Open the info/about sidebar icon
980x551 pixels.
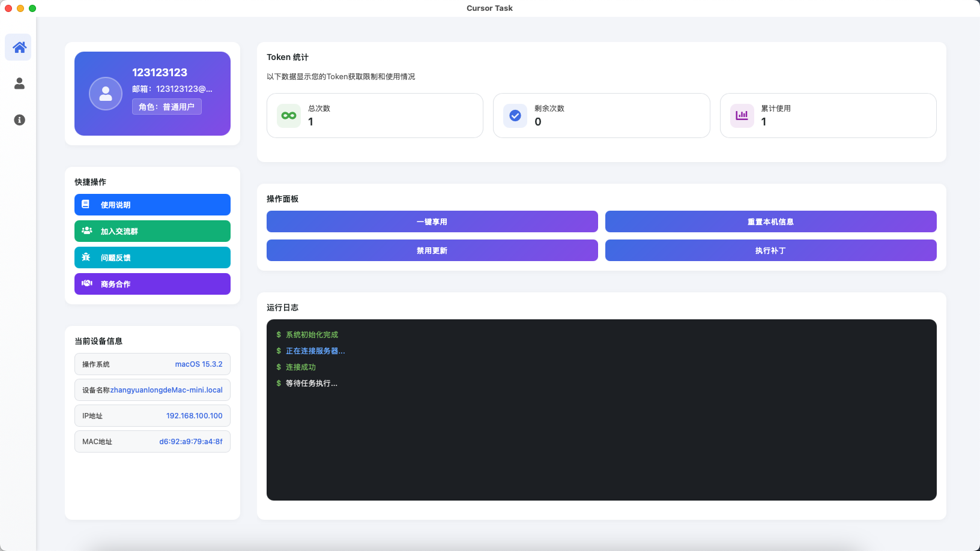pos(19,120)
